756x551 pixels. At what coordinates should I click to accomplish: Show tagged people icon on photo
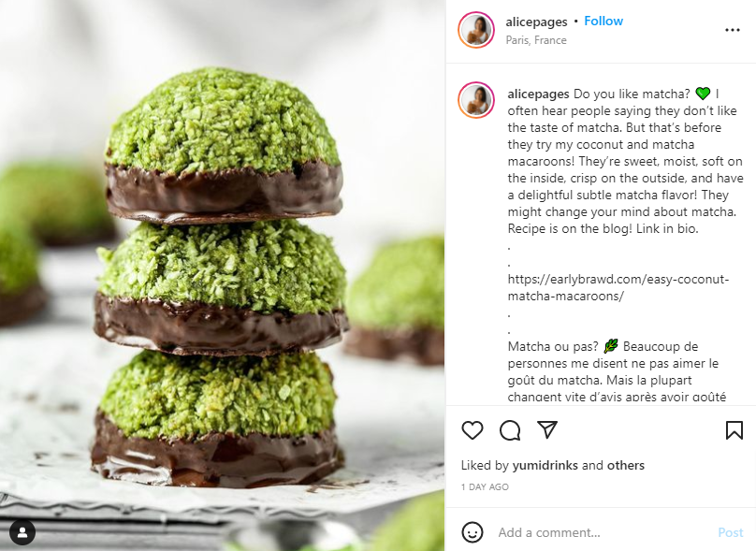pyautogui.click(x=22, y=532)
